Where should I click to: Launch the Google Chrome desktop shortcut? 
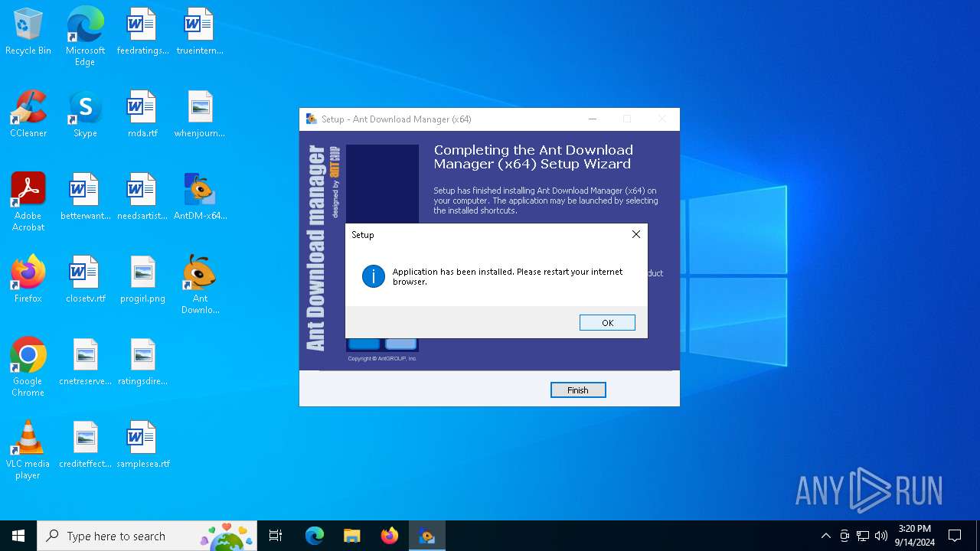(28, 367)
